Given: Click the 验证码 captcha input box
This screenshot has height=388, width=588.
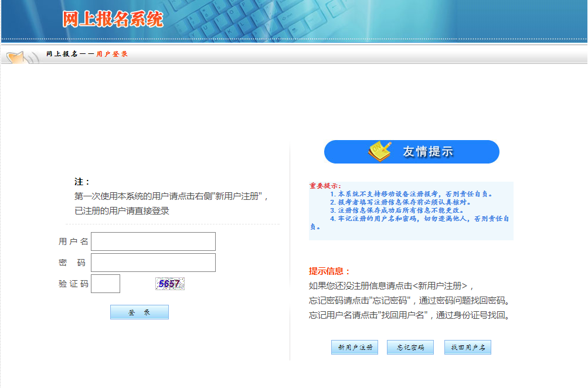Looking at the screenshot, I should 106,284.
